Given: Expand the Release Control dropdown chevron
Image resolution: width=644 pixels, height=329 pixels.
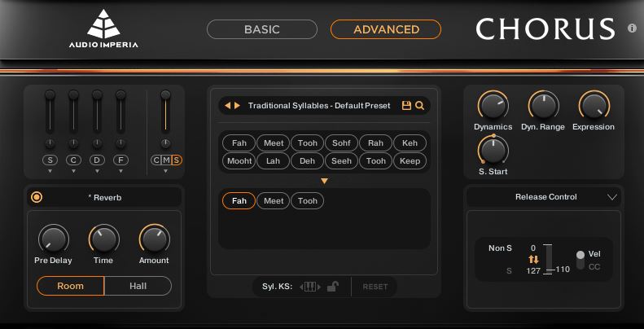Looking at the screenshot, I should [x=612, y=197].
